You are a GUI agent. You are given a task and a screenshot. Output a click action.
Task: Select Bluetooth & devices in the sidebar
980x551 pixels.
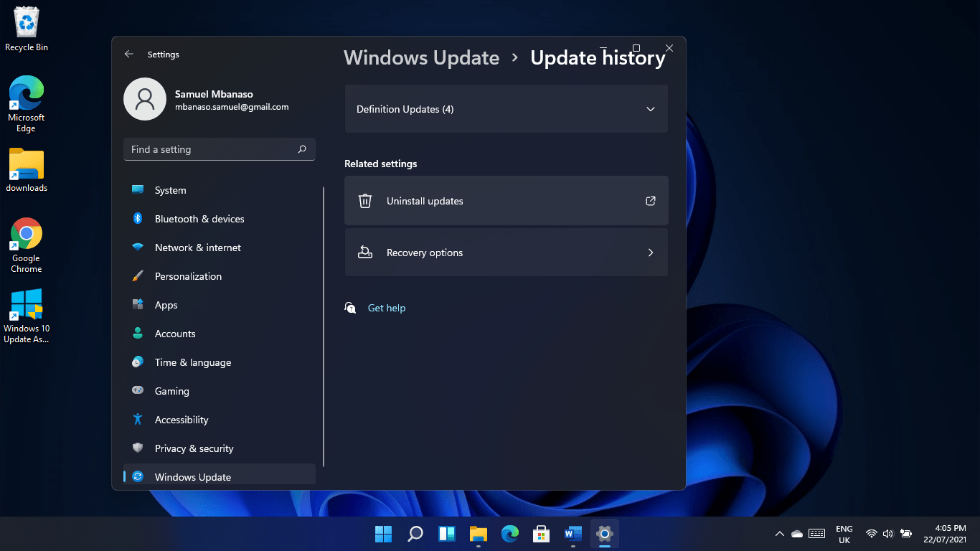pyautogui.click(x=199, y=219)
